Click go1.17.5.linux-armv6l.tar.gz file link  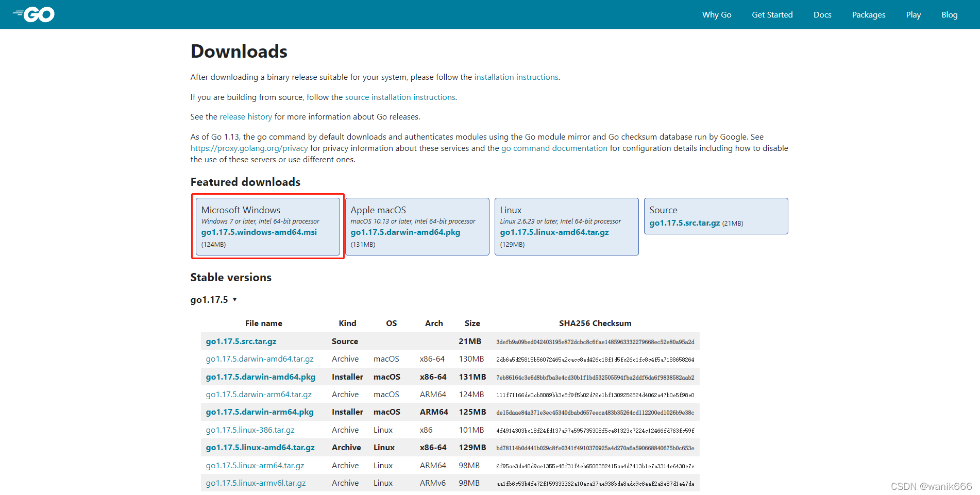point(256,483)
